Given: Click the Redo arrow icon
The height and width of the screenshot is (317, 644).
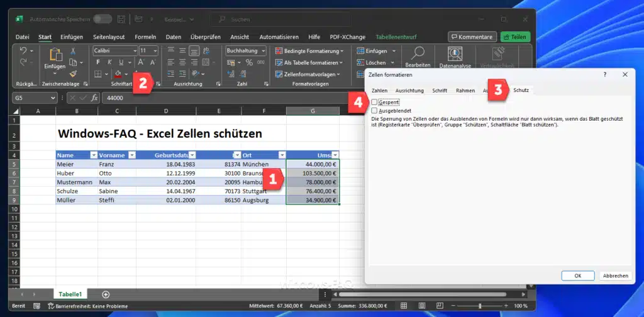Looking at the screenshot, I should [x=23, y=62].
